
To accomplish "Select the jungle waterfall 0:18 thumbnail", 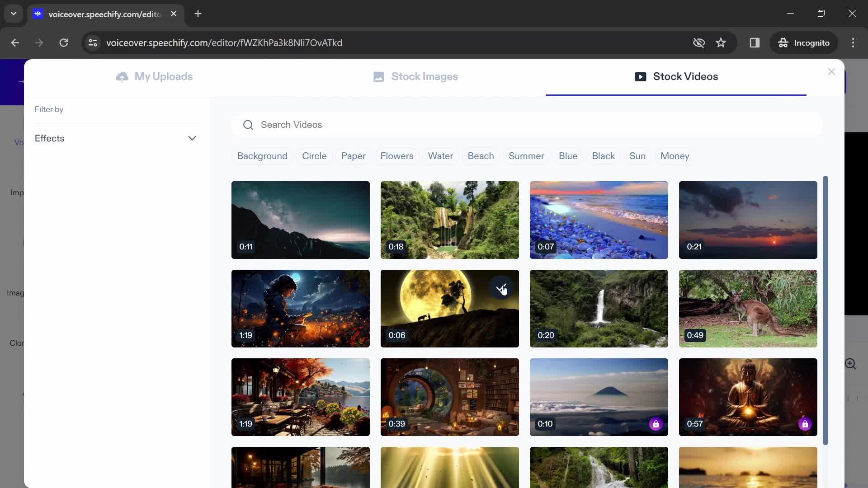I will (449, 220).
